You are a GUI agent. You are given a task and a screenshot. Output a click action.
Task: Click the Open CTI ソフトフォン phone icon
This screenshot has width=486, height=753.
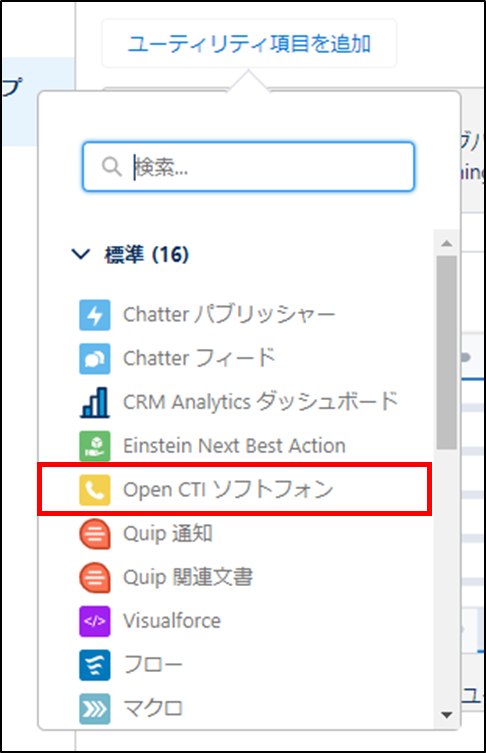[x=95, y=490]
